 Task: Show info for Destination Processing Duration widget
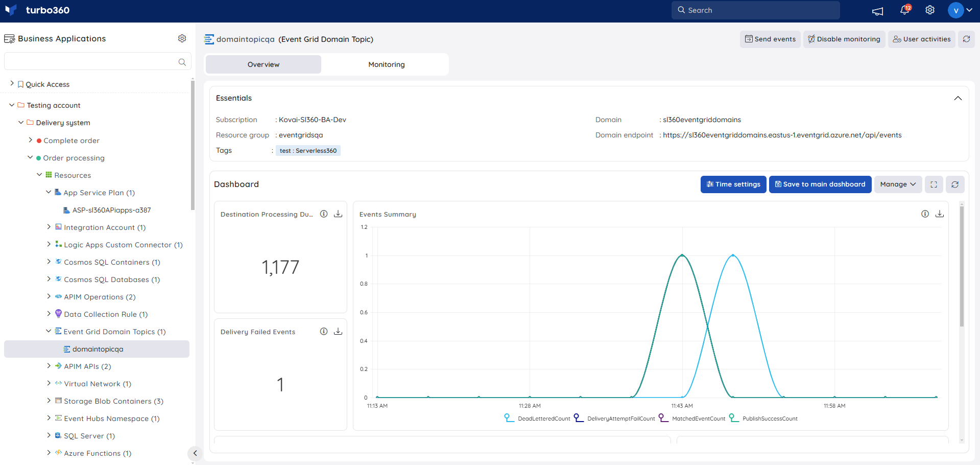[x=324, y=214]
